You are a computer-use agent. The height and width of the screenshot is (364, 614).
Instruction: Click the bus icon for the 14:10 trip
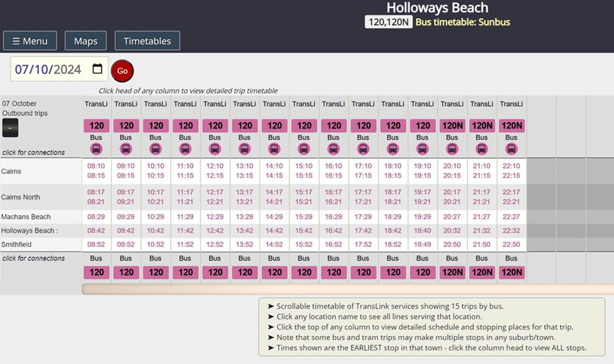coord(274,149)
